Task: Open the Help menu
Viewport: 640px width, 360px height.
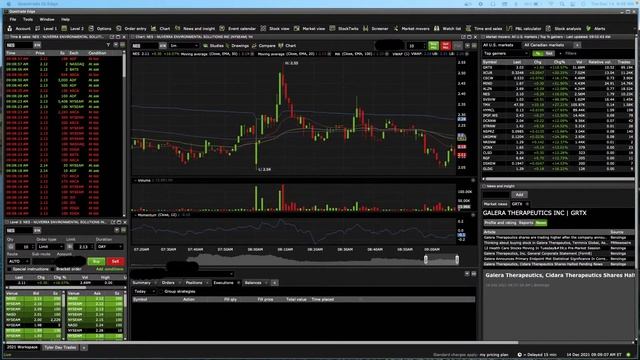Action: point(65,19)
